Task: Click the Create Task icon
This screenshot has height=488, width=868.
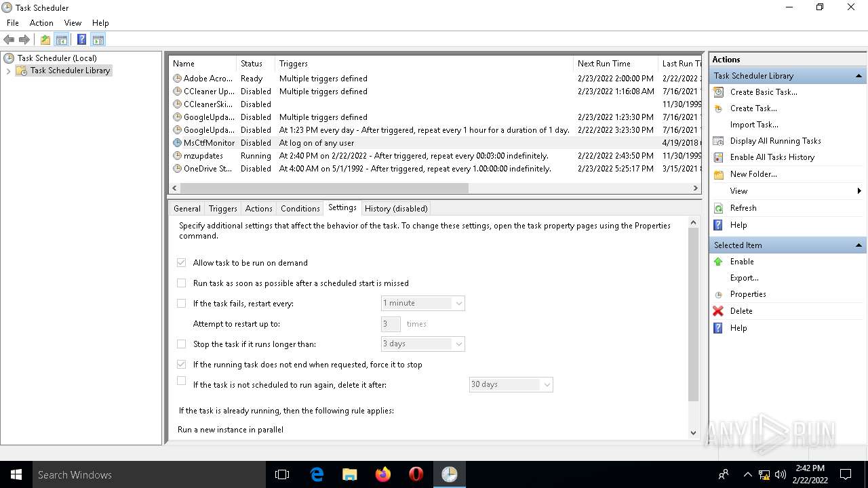Action: point(719,108)
